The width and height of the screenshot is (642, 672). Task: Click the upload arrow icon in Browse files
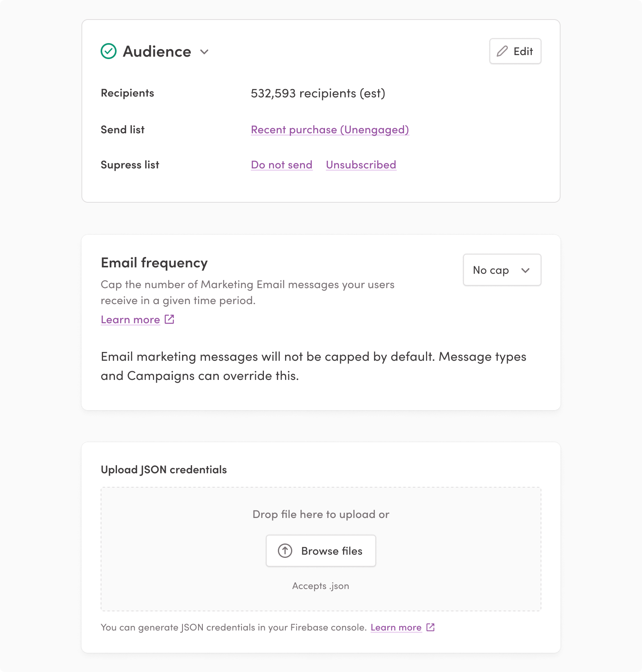[x=285, y=551]
